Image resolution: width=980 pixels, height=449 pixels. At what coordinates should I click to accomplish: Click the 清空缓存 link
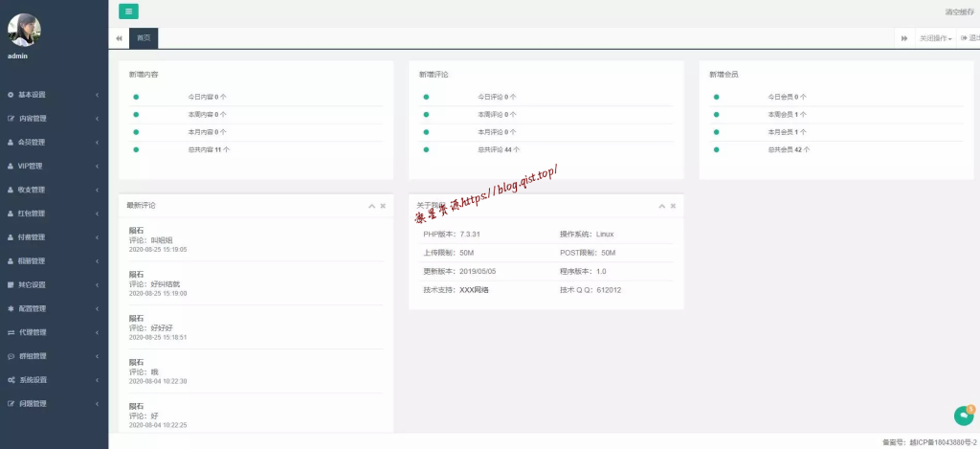point(959,11)
